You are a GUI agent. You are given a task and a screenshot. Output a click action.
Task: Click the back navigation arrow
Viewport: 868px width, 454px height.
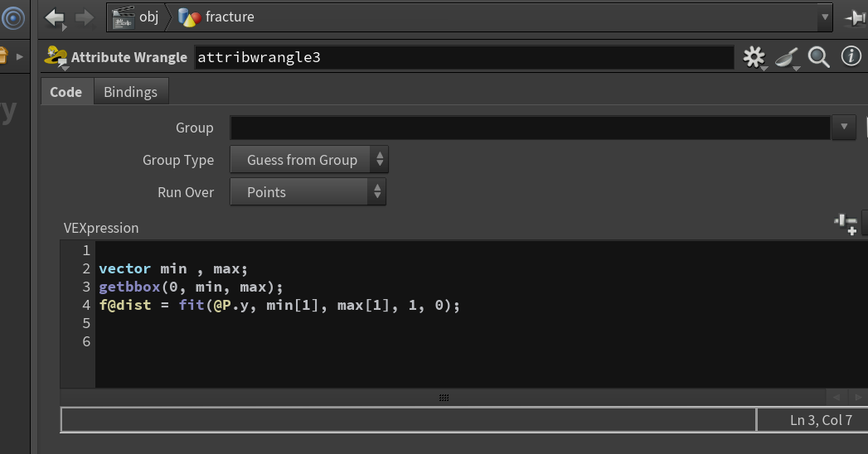[55, 17]
